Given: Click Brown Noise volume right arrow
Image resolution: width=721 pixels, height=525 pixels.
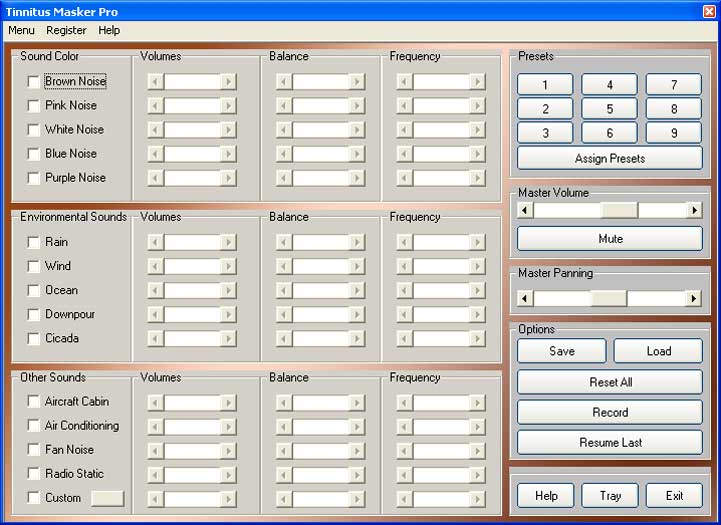Looking at the screenshot, I should click(228, 82).
